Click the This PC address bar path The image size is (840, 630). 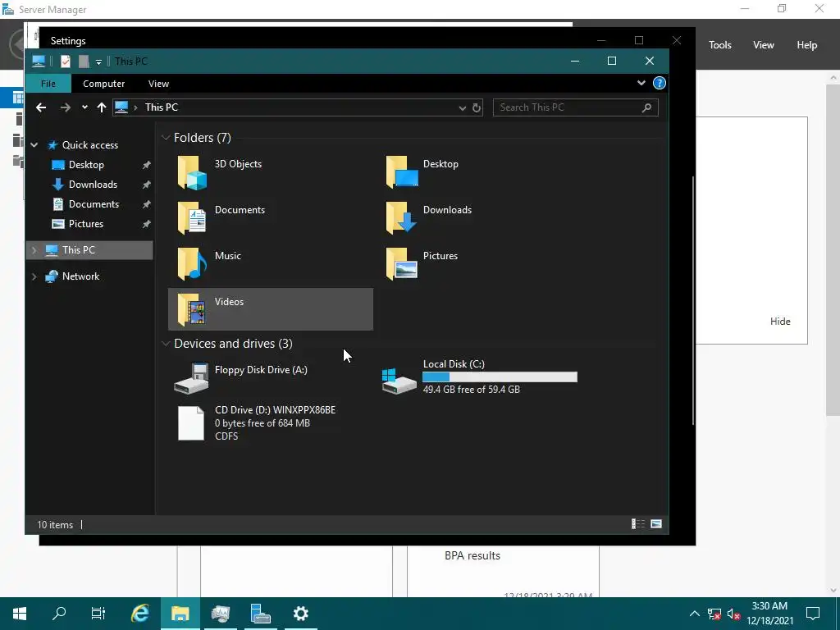click(162, 107)
